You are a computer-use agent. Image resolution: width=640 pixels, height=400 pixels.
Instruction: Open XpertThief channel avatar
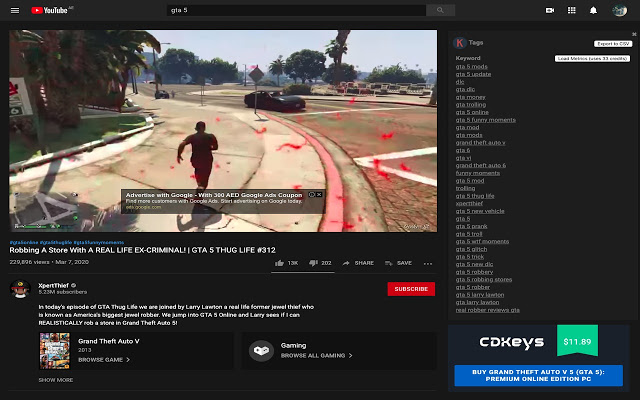pos(20,289)
